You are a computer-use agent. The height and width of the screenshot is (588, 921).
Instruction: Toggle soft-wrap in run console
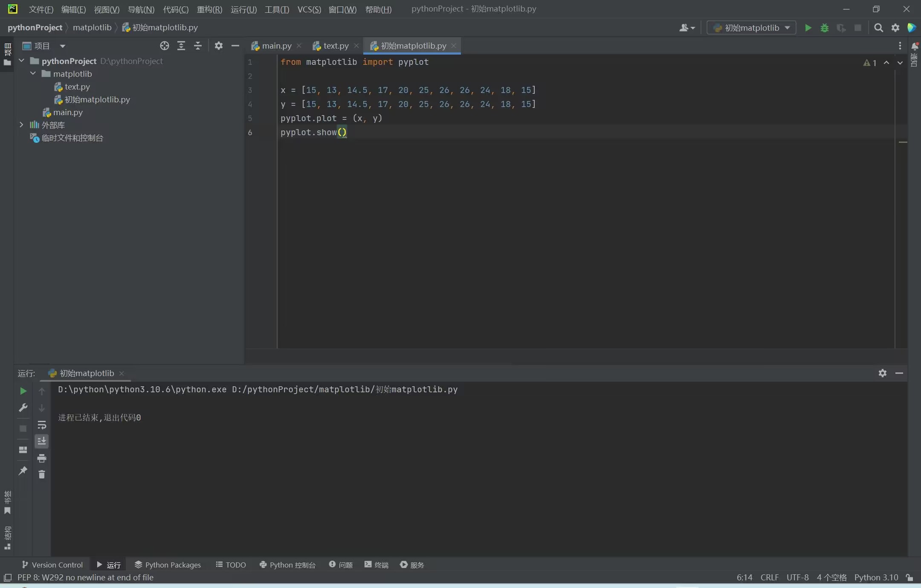41,425
